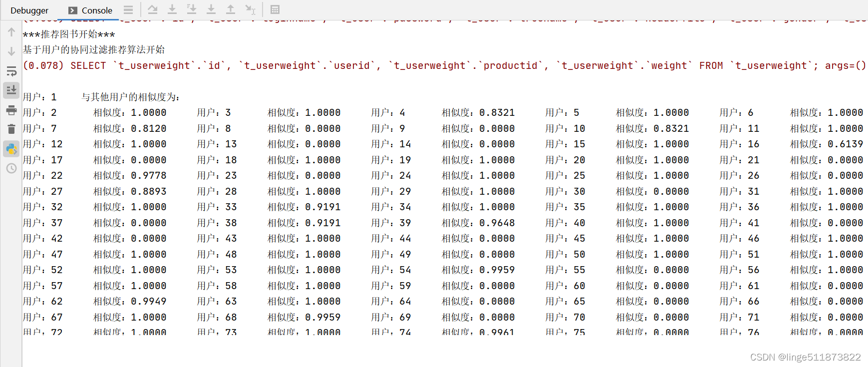Screen dimensions: 868x367
Task: Click similarity value 0.9959 for user 68
Action: (x=322, y=317)
